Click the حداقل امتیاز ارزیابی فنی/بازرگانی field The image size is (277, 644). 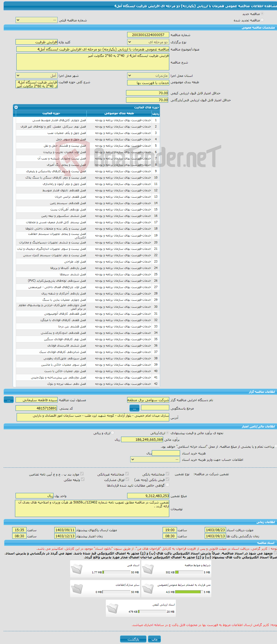pos(147,100)
